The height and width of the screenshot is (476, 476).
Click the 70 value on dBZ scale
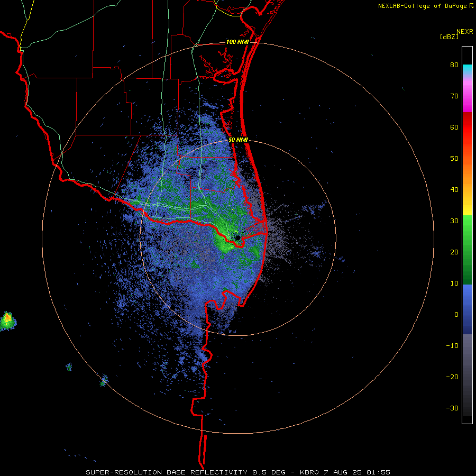point(454,96)
